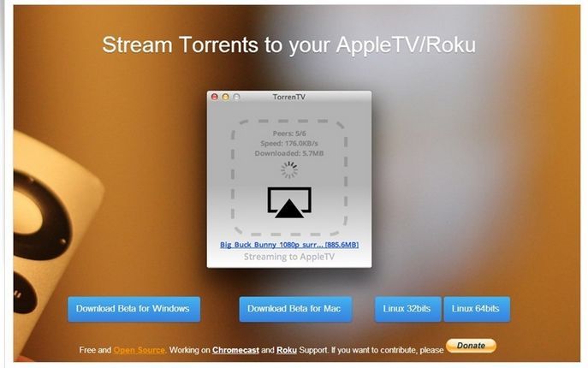Click the TorrenTV title bar text

[288, 97]
